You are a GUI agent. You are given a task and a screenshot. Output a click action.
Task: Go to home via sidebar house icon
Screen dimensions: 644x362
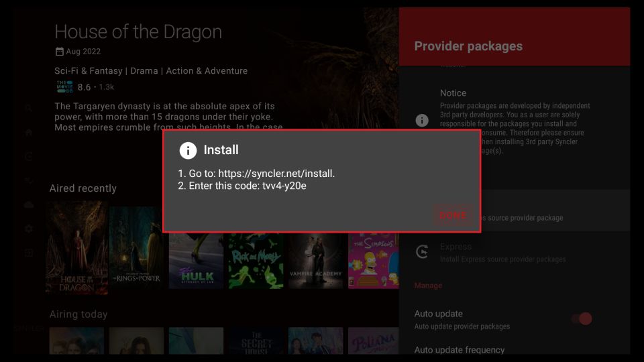28,132
